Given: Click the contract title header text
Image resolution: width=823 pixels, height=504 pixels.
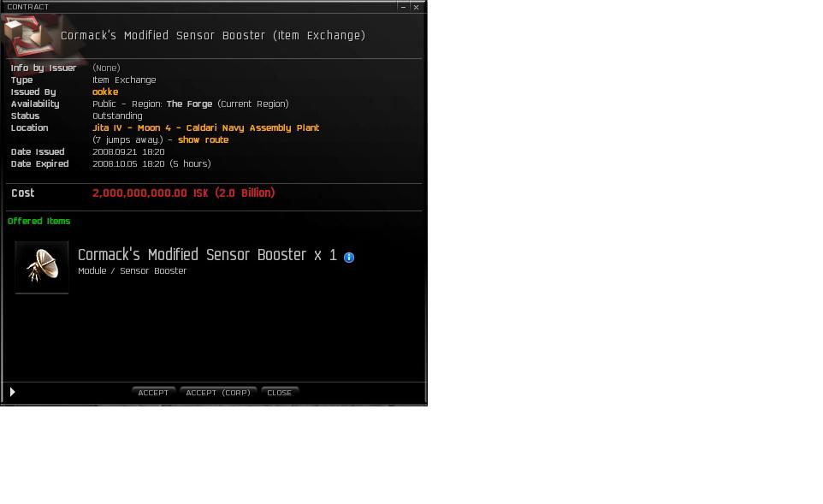Looking at the screenshot, I should [x=213, y=35].
